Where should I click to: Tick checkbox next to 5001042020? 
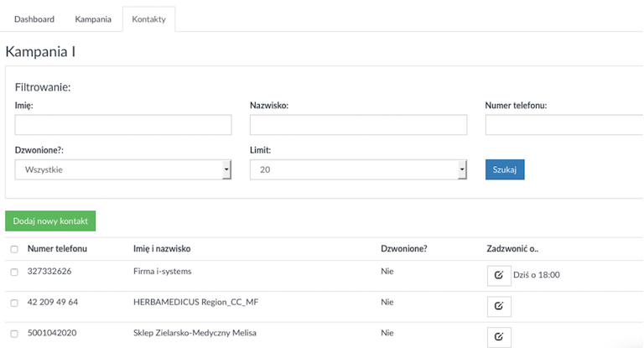pos(14,334)
